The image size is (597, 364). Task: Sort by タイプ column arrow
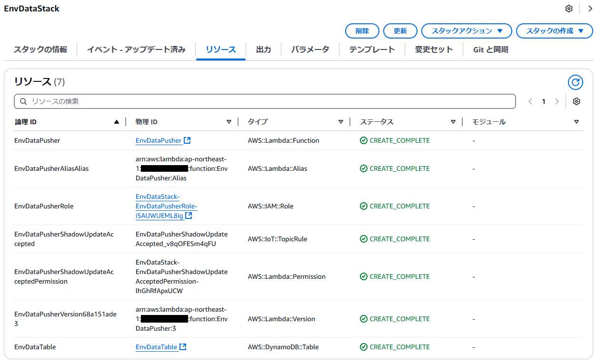pos(341,122)
